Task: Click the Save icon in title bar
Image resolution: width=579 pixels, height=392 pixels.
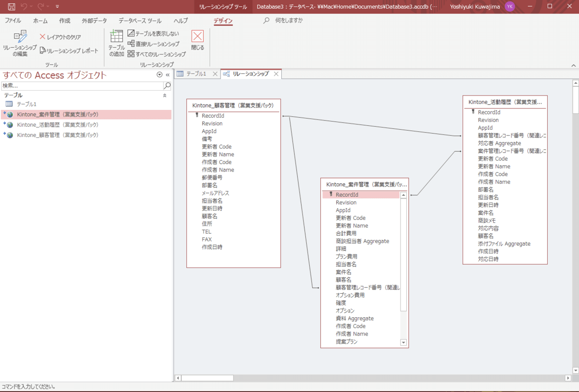Action: (12, 7)
